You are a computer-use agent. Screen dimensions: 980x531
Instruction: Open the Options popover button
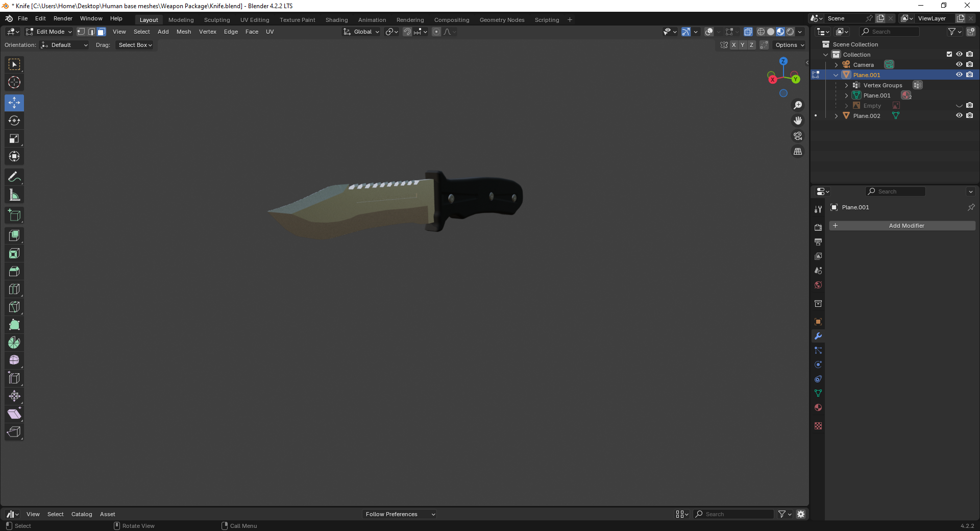(x=790, y=45)
